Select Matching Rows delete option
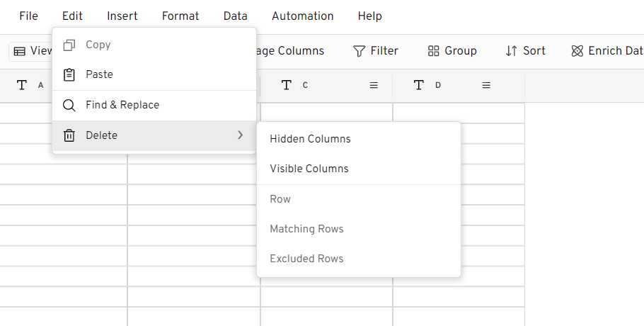Viewport: 644px width, 326px height. (306, 229)
